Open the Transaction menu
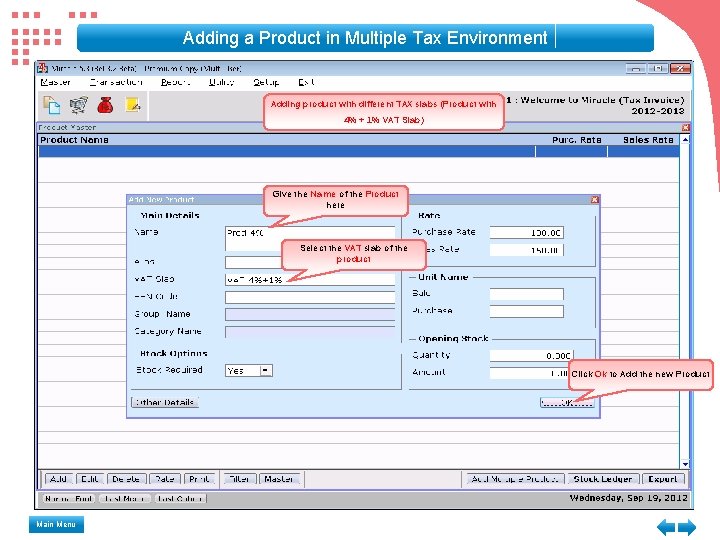This screenshot has width=720, height=540. (116, 82)
